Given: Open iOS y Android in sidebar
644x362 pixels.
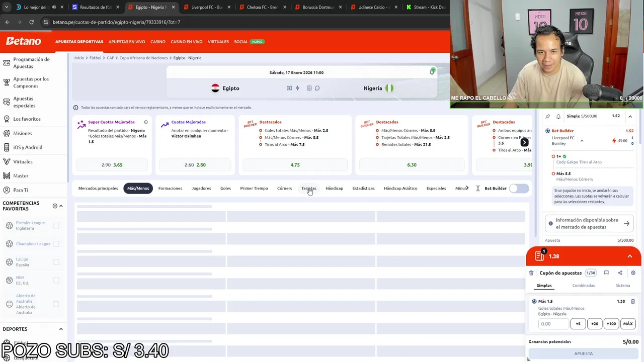Looking at the screenshot, I should click(28, 147).
